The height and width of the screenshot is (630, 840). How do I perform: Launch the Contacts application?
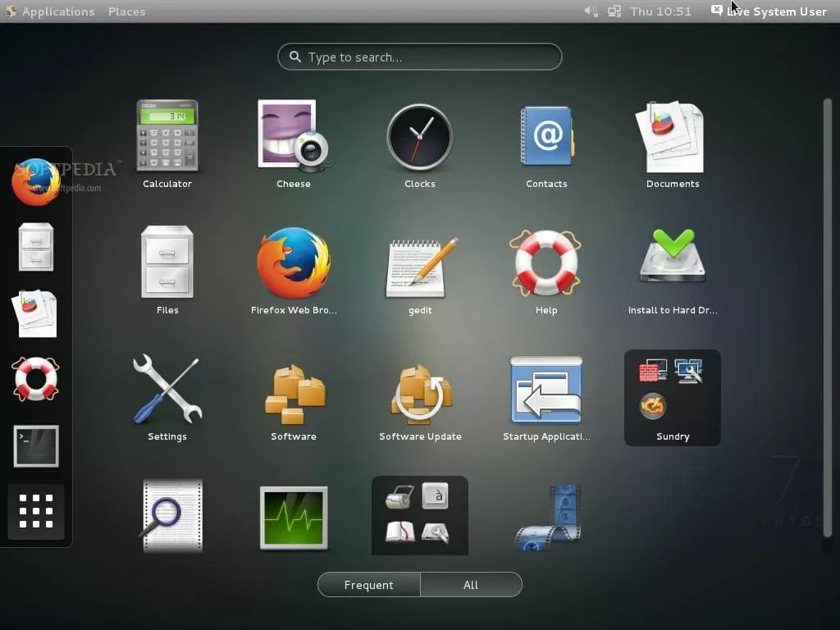tap(546, 135)
